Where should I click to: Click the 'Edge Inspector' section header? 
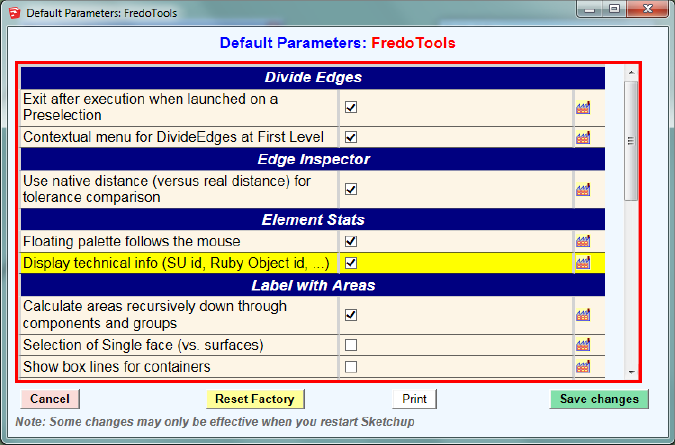(313, 159)
